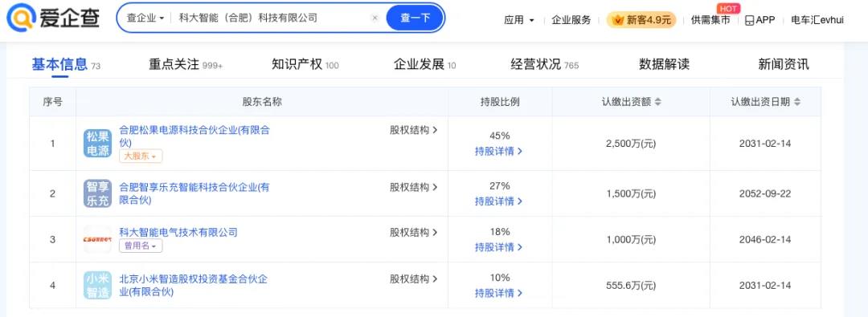
Task: Expand the 应用 dropdown menu
Action: click(x=518, y=20)
